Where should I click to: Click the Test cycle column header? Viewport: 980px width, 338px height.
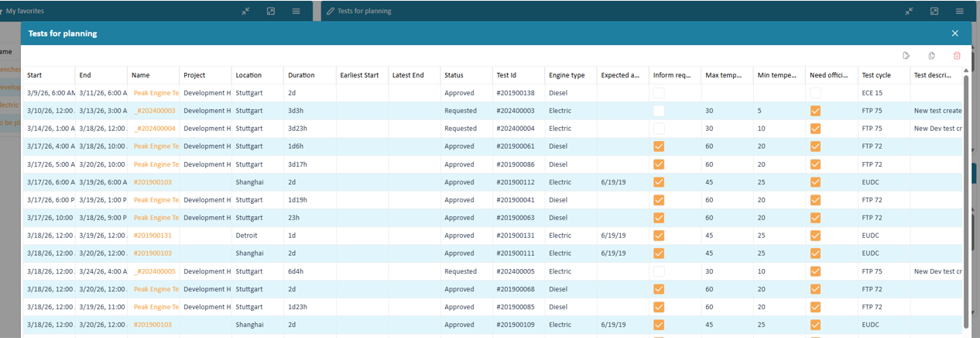point(883,75)
